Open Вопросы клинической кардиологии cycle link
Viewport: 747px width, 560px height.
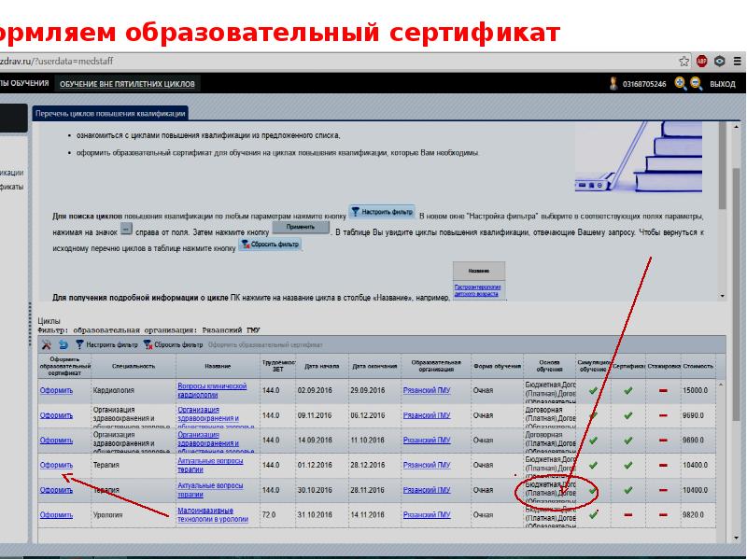click(212, 390)
